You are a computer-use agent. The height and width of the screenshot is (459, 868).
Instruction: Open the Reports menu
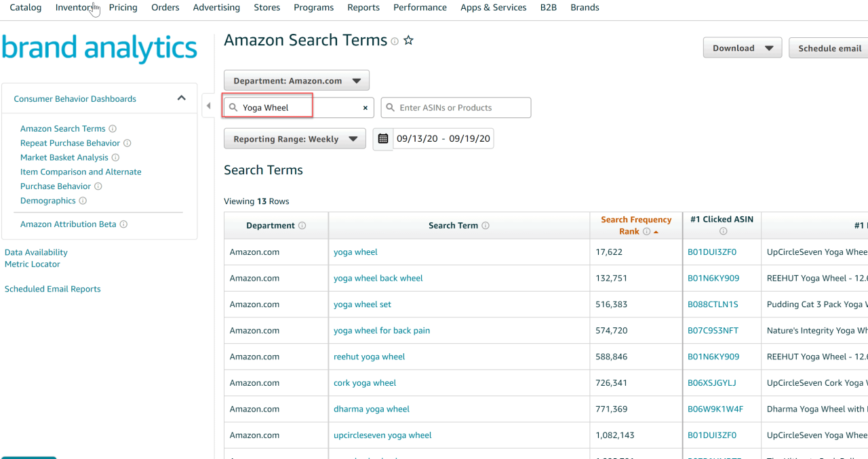pos(363,7)
